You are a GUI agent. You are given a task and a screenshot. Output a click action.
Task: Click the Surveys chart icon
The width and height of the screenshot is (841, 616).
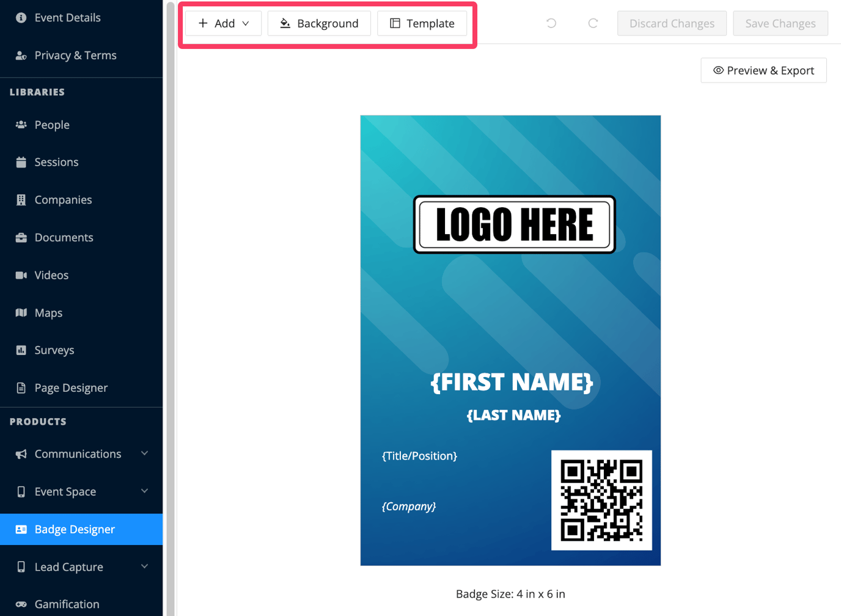pos(21,350)
